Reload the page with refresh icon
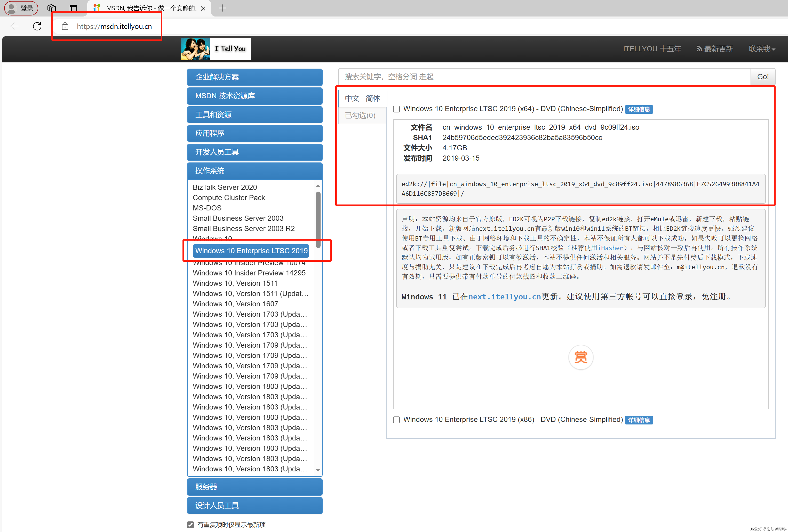Viewport: 788px width, 532px height. [x=37, y=26]
